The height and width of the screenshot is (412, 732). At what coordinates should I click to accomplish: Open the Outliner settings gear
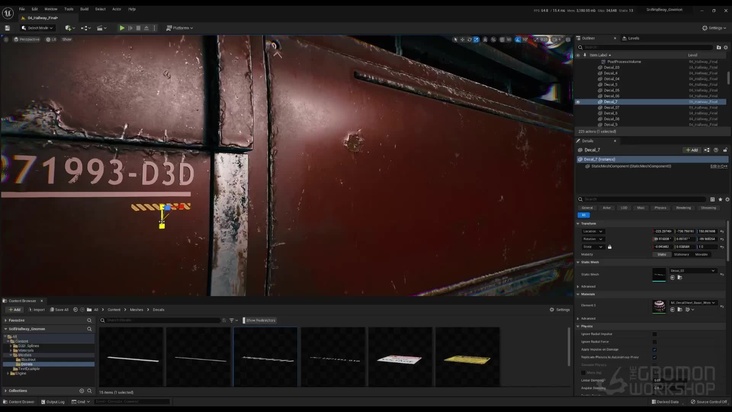tap(726, 47)
